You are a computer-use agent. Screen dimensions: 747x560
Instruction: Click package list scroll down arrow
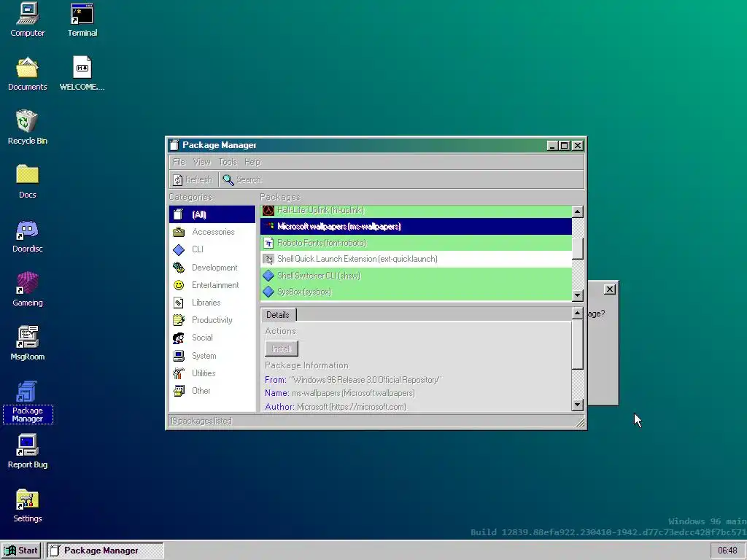pos(578,295)
